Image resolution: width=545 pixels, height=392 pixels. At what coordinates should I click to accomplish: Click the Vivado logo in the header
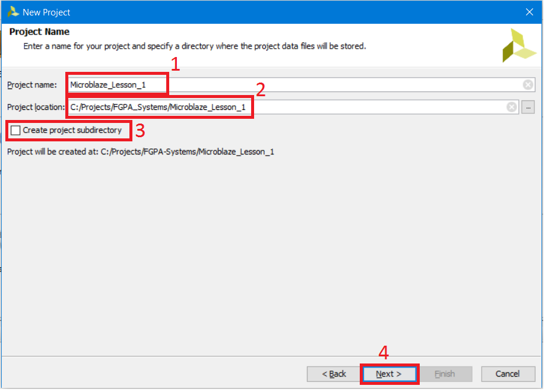(x=519, y=45)
